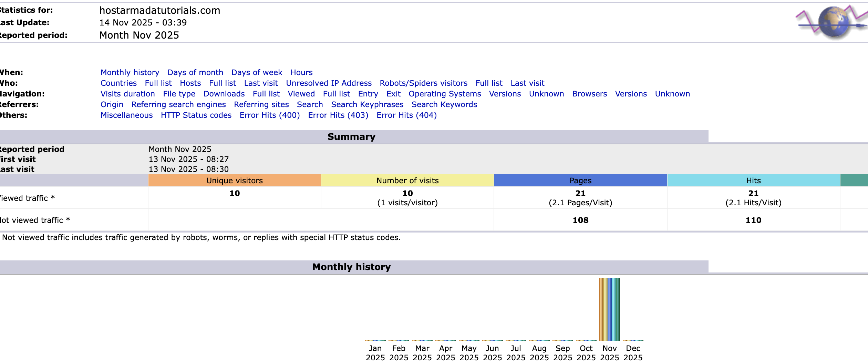Go to Miscellaneous section
Viewport: 868px width, 361px height.
click(126, 115)
